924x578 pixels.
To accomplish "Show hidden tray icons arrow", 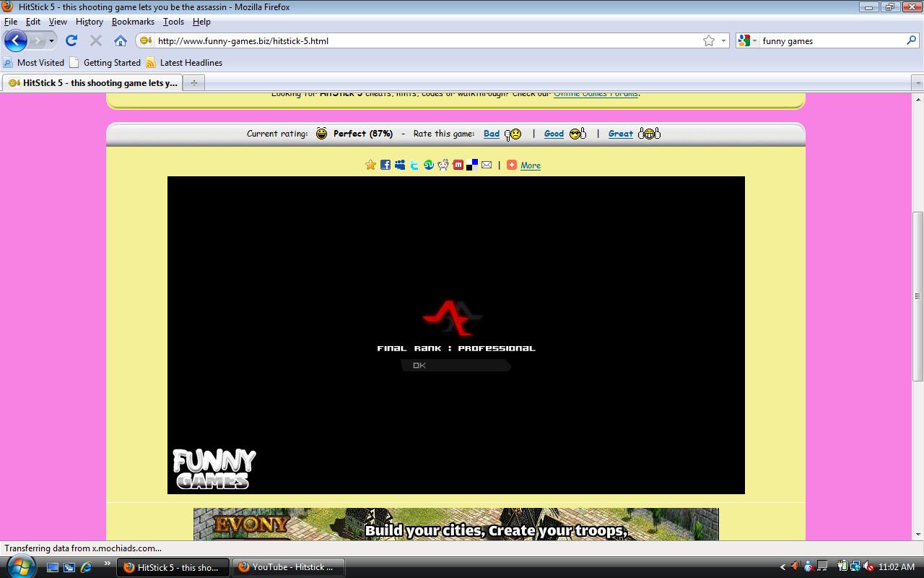I will click(x=783, y=567).
